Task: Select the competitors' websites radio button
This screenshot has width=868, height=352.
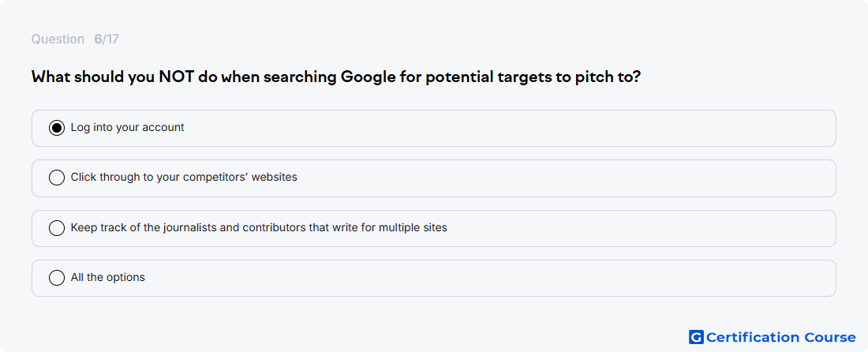Action: tap(57, 178)
